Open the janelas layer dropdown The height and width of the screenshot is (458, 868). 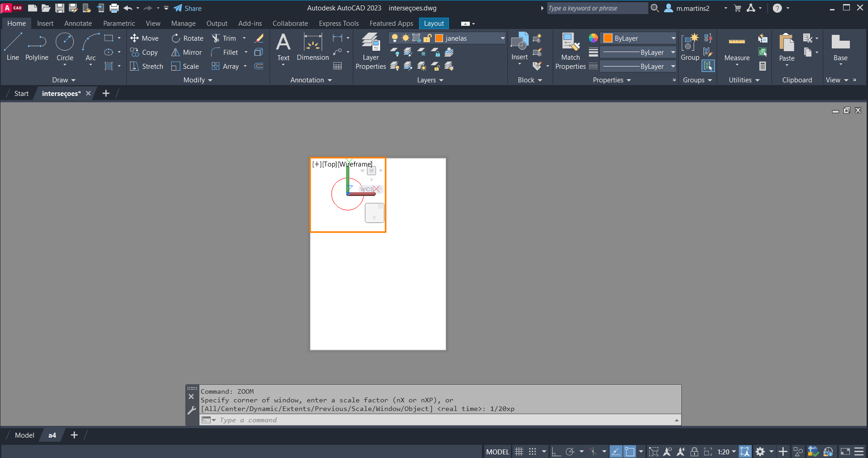(x=502, y=38)
